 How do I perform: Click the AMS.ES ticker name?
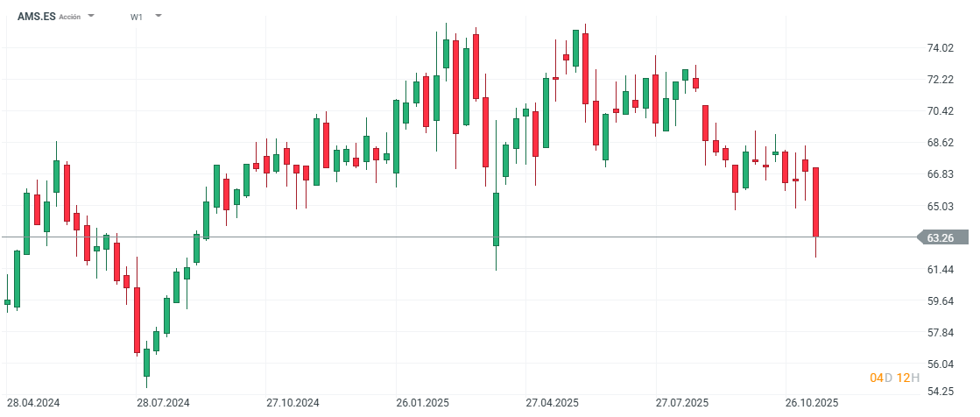point(36,17)
